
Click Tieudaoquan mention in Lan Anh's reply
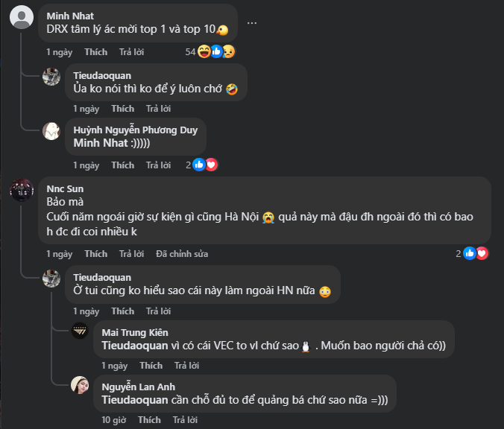coord(133,400)
